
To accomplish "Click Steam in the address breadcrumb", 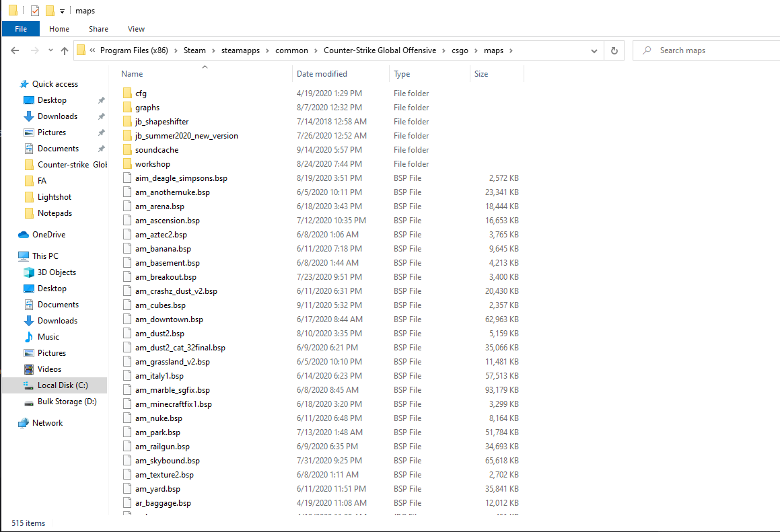I will click(x=194, y=50).
